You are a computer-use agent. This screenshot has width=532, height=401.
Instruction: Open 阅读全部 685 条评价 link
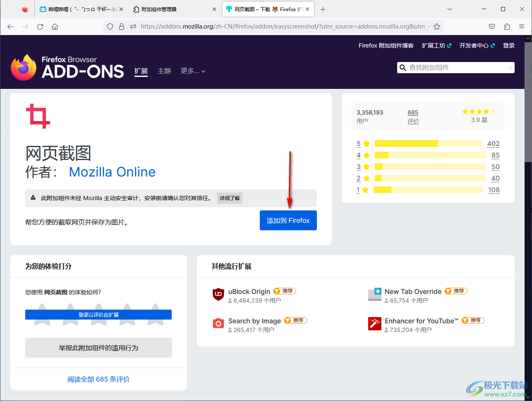click(x=98, y=379)
